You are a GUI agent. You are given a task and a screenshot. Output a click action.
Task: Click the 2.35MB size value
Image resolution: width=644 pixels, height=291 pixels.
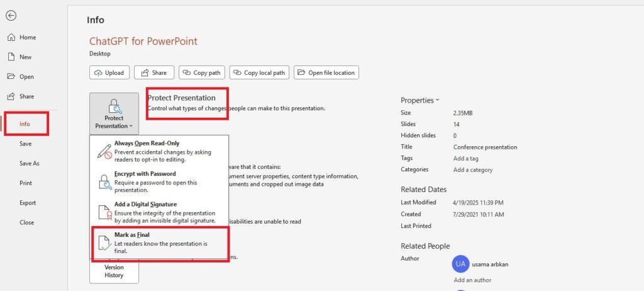463,113
